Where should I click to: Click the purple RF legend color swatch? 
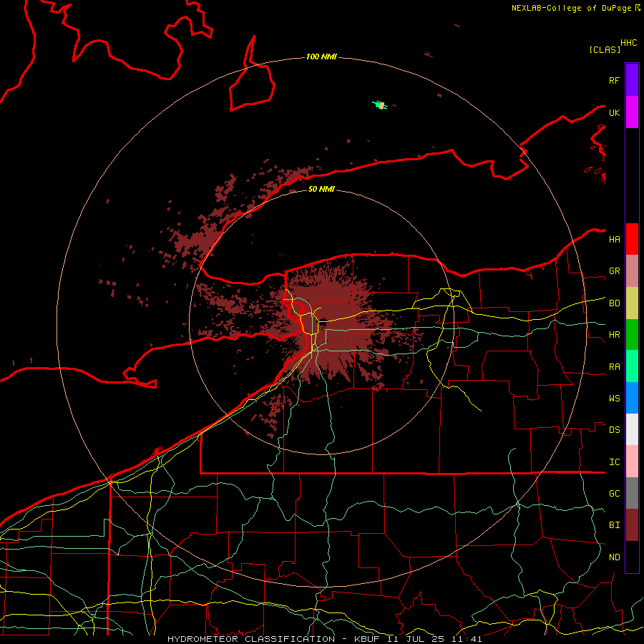click(632, 80)
